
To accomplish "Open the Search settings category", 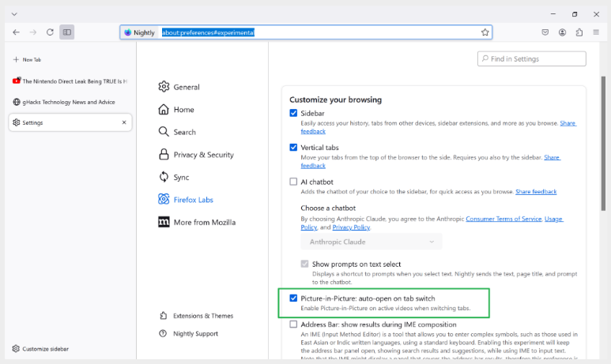I will 177,132.
